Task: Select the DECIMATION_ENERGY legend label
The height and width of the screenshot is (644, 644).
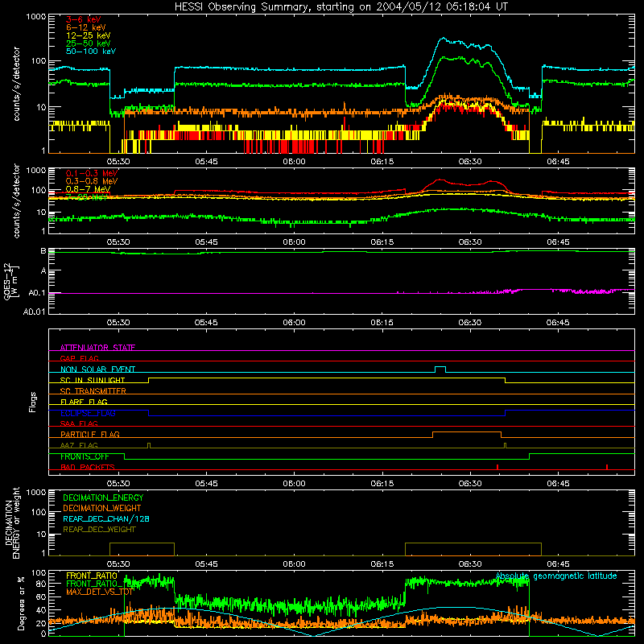Action: pos(103,497)
